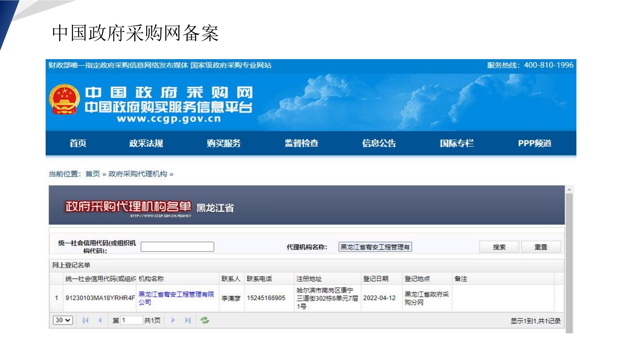
Task: Go to previous page arrow
Action: pos(100,320)
